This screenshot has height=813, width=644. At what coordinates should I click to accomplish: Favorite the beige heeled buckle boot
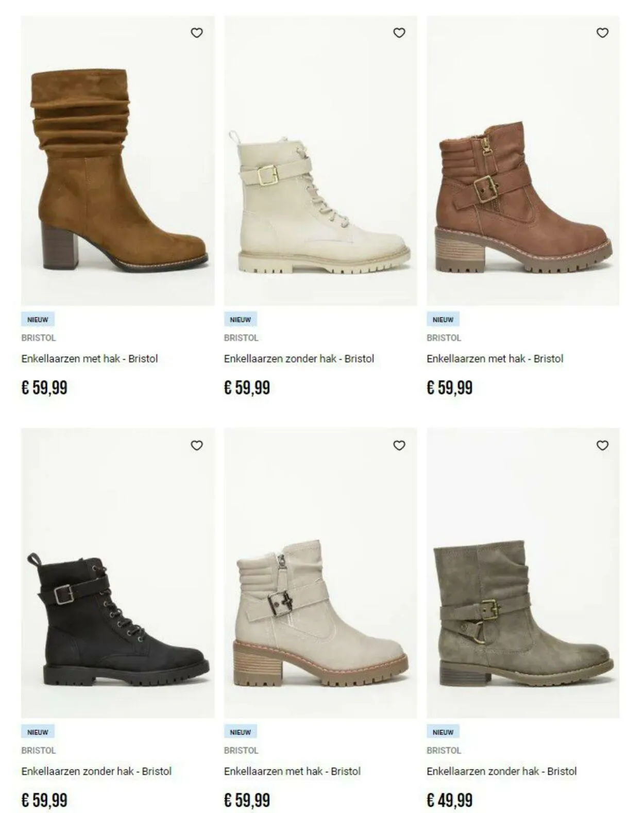point(399,445)
